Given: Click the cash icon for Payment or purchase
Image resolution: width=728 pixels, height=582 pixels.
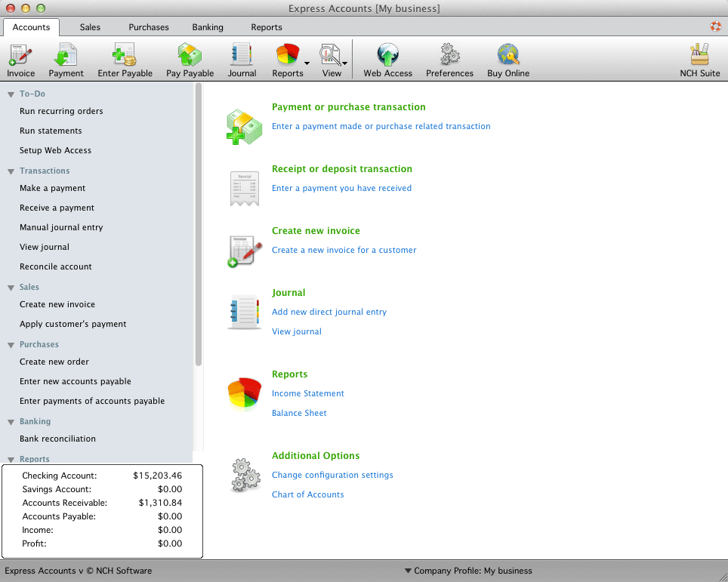Looking at the screenshot, I should point(244,127).
